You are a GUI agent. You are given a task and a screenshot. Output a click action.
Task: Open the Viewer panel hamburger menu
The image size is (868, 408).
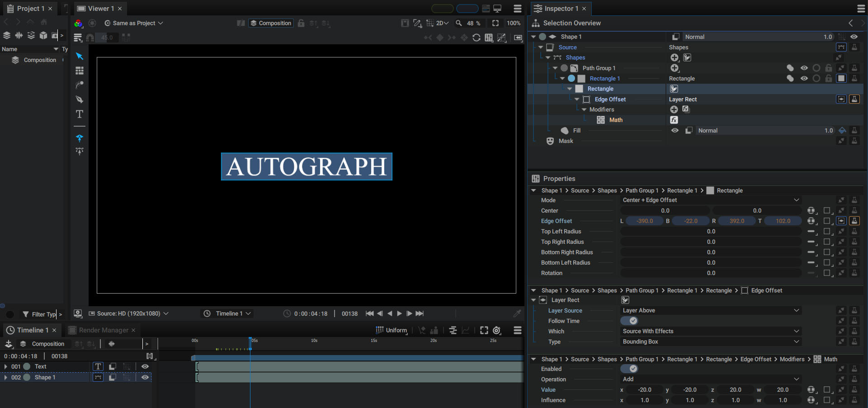[x=518, y=9]
